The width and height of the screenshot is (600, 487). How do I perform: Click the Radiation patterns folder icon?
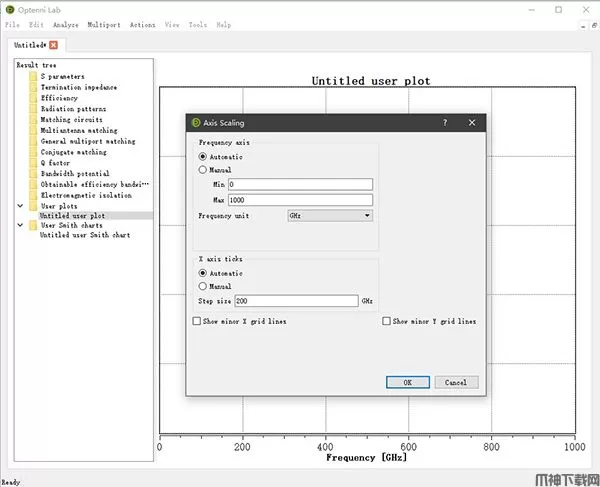pos(33,109)
